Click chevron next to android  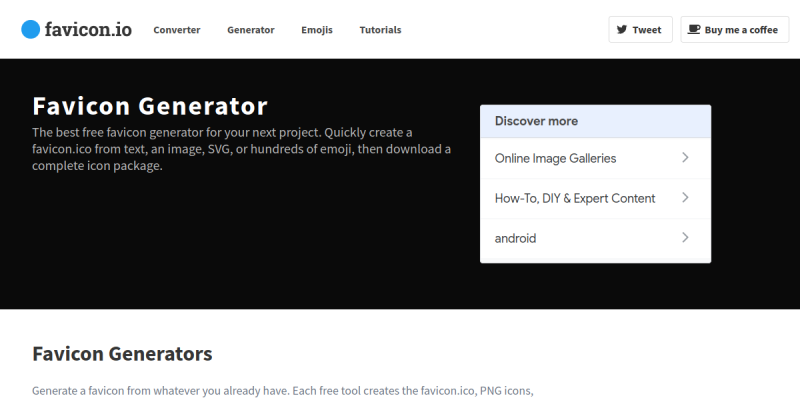(685, 237)
